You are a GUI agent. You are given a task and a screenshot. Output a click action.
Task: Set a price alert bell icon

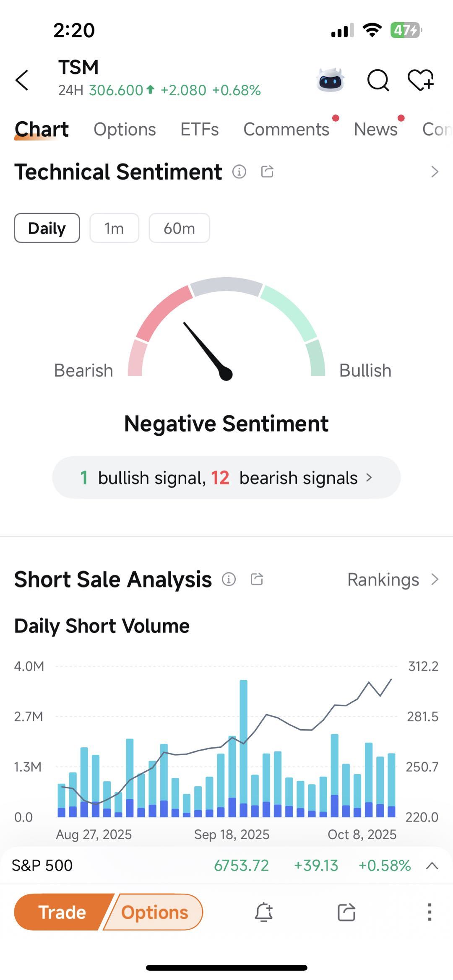pos(264,912)
